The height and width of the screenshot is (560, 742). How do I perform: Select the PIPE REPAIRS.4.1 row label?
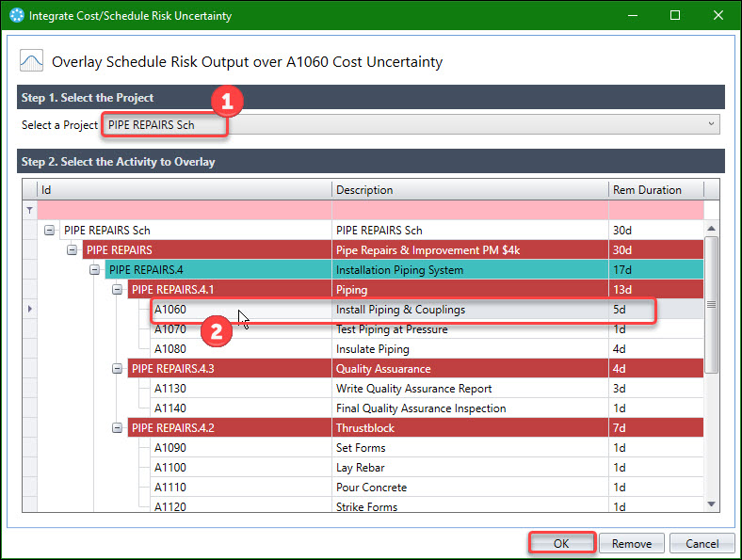172,290
